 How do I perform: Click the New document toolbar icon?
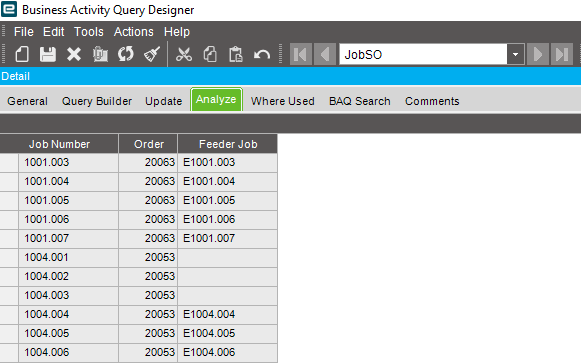click(22, 54)
